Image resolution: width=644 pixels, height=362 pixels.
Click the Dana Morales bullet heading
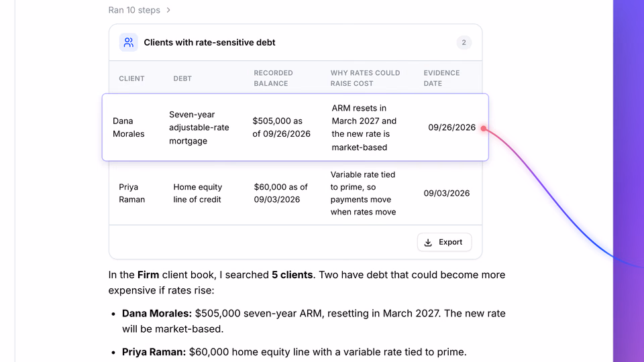coord(157,313)
